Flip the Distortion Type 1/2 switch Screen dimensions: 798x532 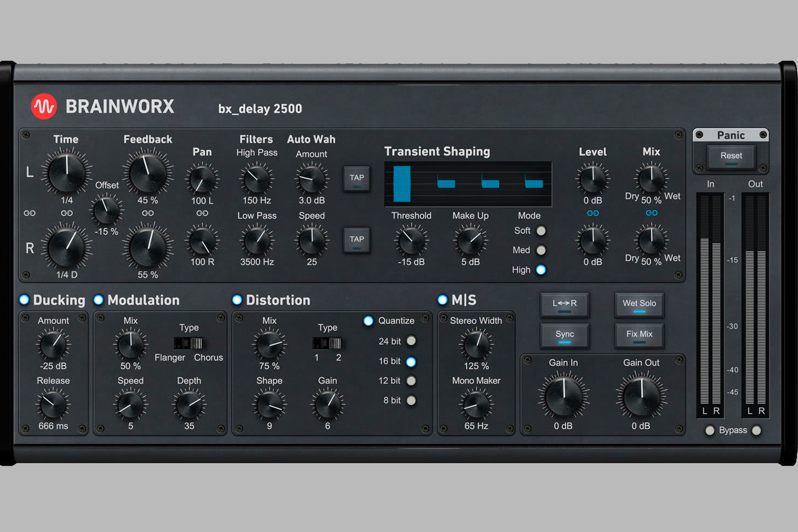point(328,343)
